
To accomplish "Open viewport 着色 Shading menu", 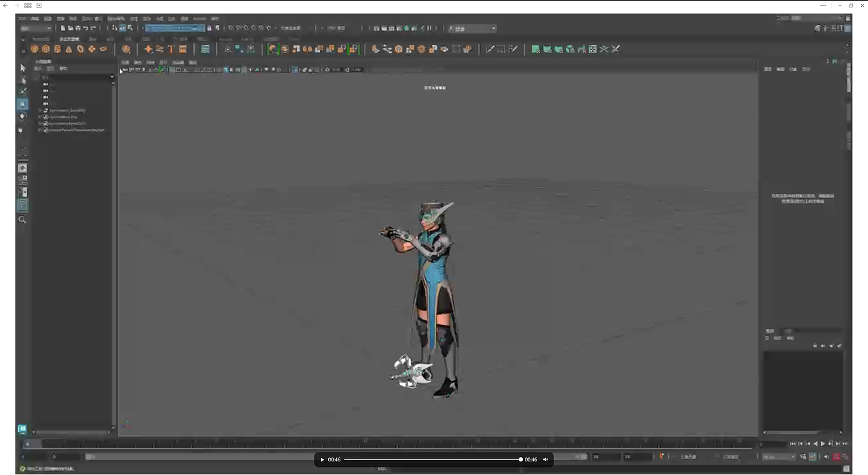I will (x=138, y=62).
